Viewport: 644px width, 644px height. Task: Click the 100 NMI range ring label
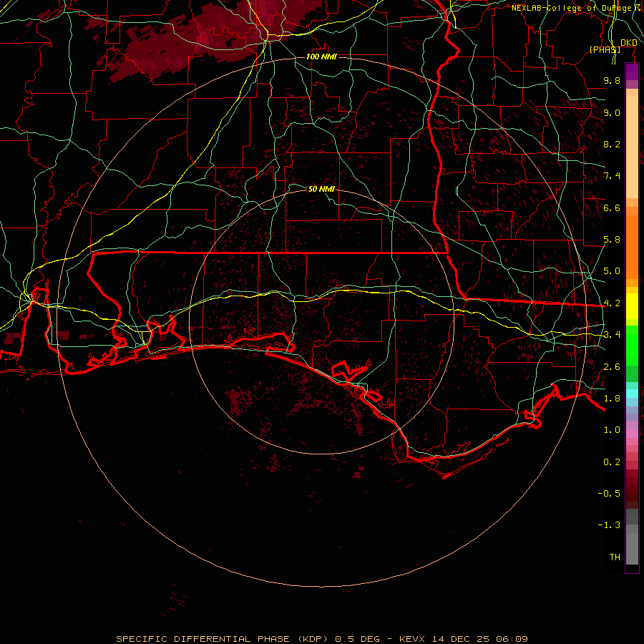(321, 57)
